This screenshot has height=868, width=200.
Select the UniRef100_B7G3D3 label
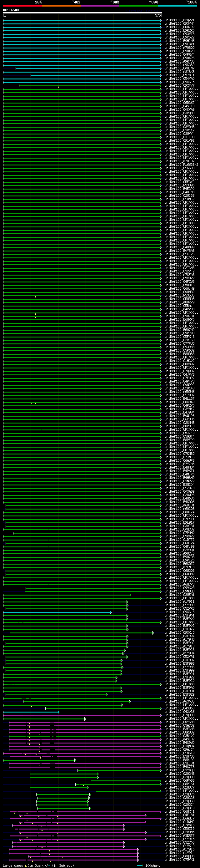pos(179,715)
